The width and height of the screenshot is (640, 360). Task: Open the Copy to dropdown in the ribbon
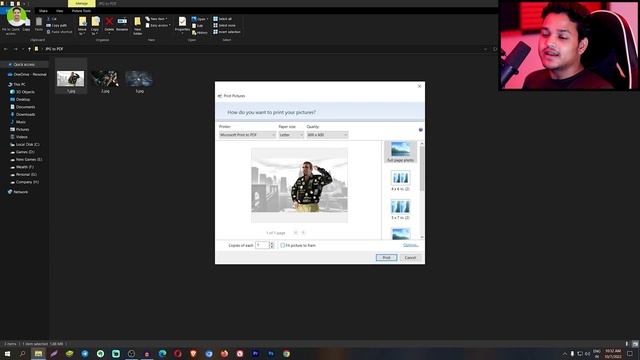95,25
